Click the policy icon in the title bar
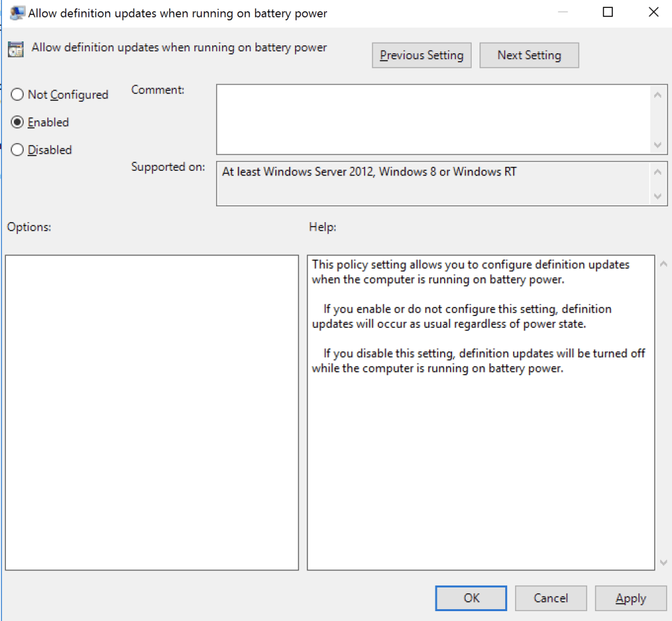Viewport: 672px width, 621px height. pyautogui.click(x=18, y=12)
